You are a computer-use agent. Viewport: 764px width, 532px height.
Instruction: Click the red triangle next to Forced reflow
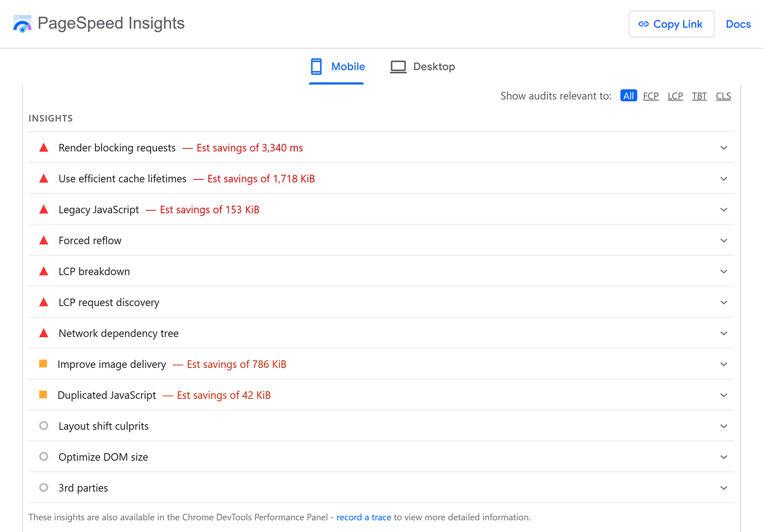tap(43, 240)
